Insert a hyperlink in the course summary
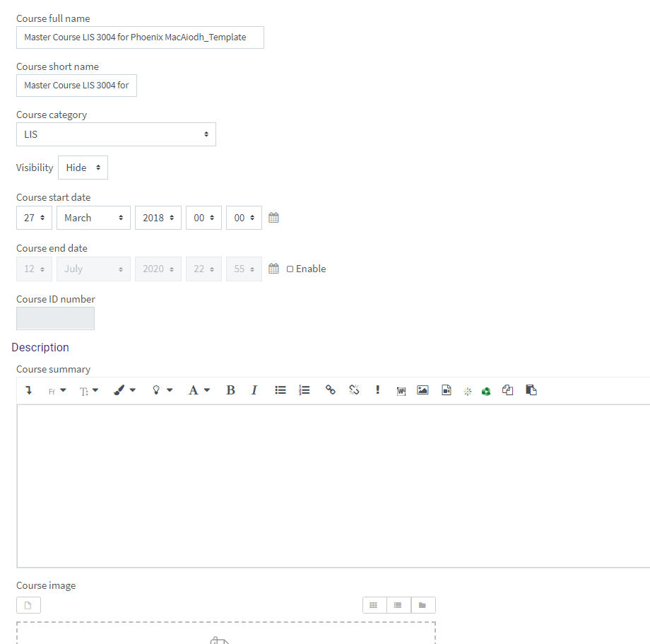The image size is (650, 644). click(330, 390)
